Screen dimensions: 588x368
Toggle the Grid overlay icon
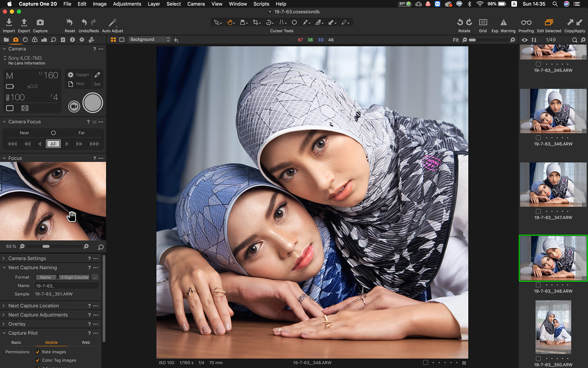click(x=483, y=22)
